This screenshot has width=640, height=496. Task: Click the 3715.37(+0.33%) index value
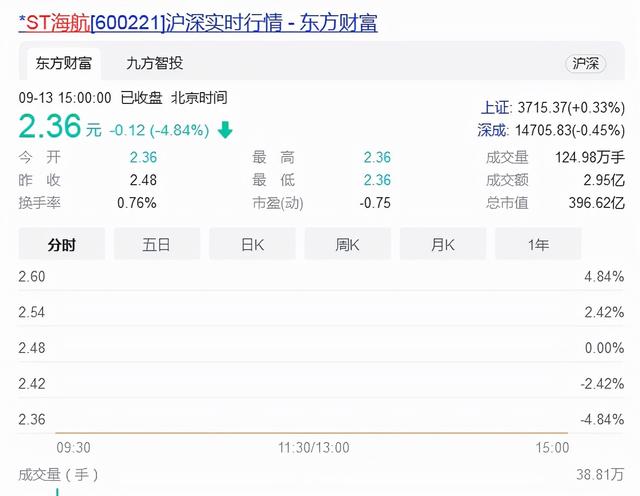(x=571, y=108)
